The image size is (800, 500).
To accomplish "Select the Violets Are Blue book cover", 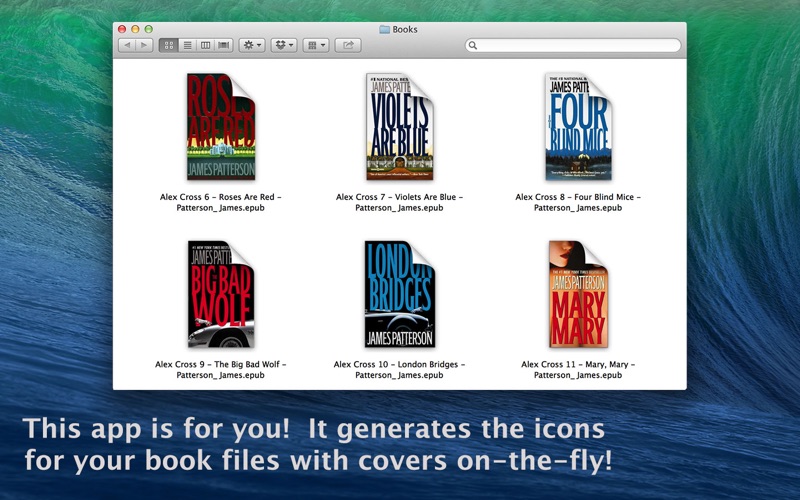I will (399, 127).
